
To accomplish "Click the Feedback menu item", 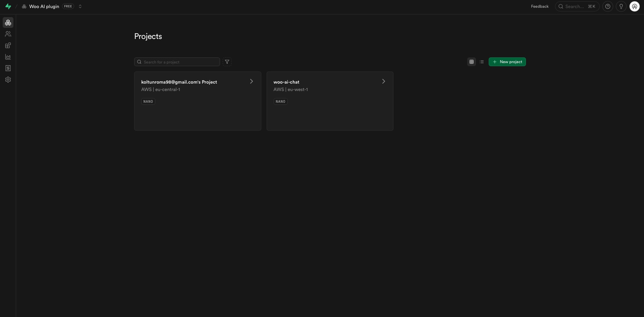I will pyautogui.click(x=540, y=6).
